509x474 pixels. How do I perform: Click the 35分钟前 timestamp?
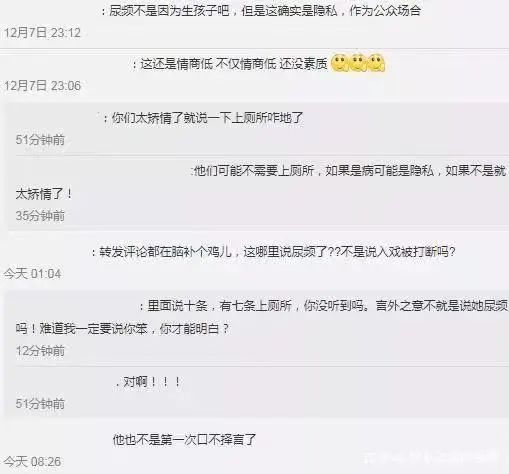coord(40,215)
